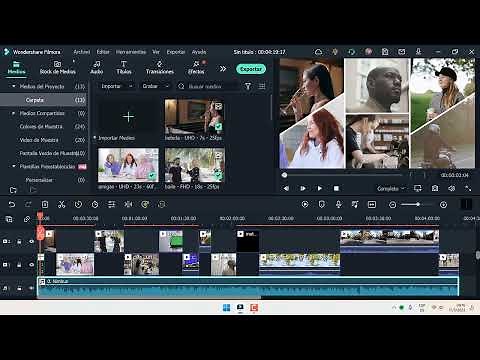The height and width of the screenshot is (360, 480).
Task: Click the auto ripple link icon left of ruler
Action: (27, 219)
